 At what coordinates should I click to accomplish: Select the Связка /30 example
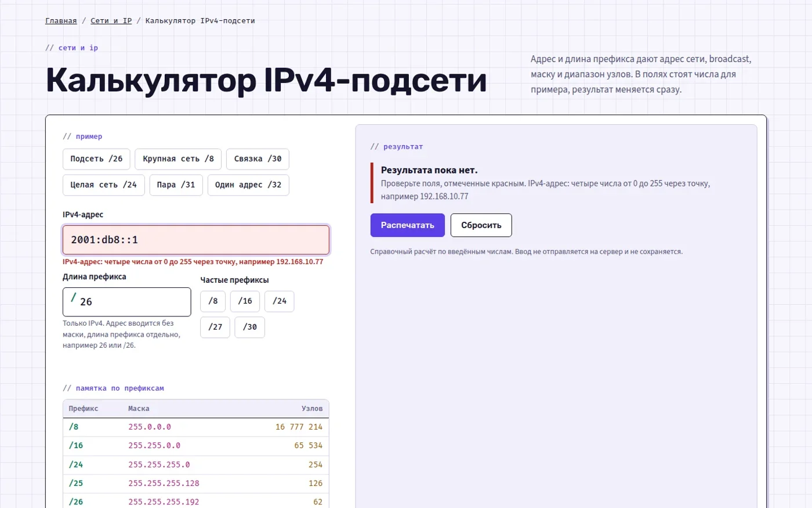click(x=258, y=159)
